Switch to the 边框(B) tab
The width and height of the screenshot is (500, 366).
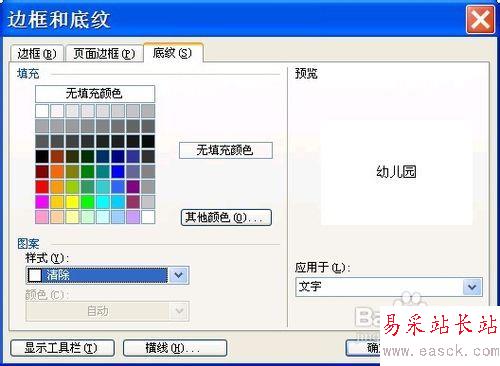click(36, 53)
